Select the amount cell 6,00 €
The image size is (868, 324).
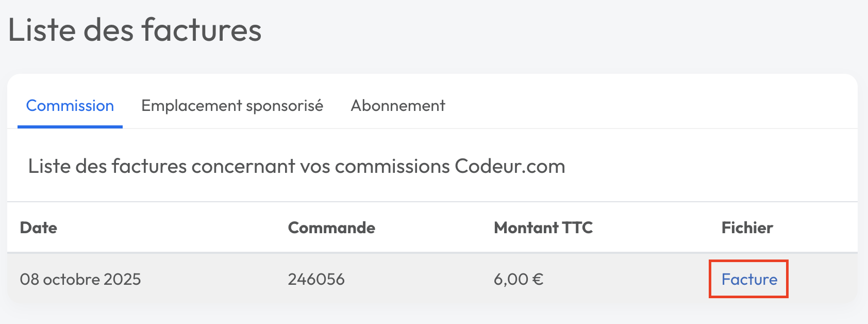(518, 279)
